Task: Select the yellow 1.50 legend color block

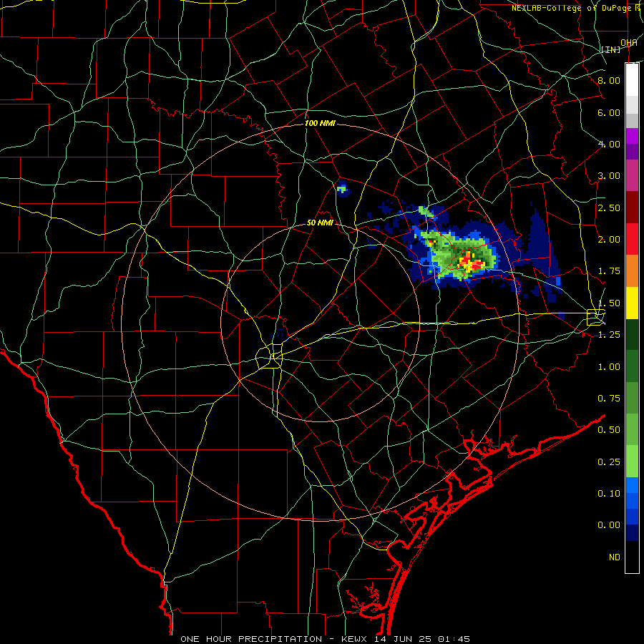Action: tap(632, 303)
